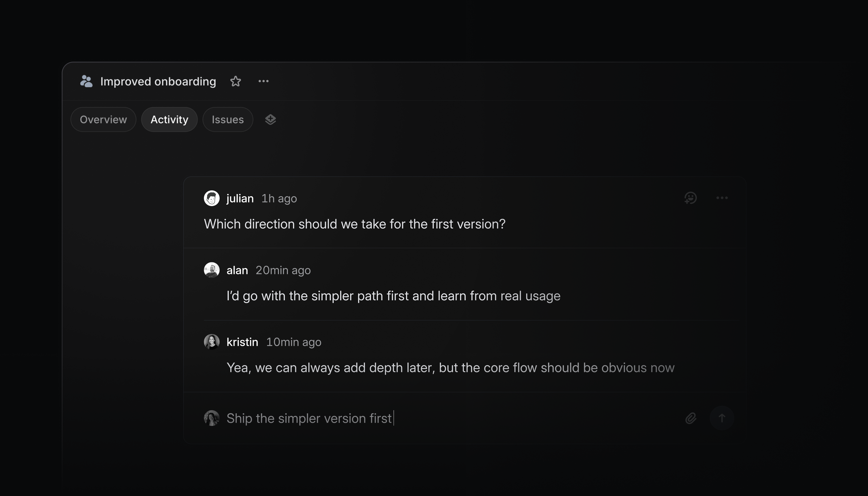Image resolution: width=868 pixels, height=496 pixels.
Task: Switch to the Overview tab
Action: (103, 119)
